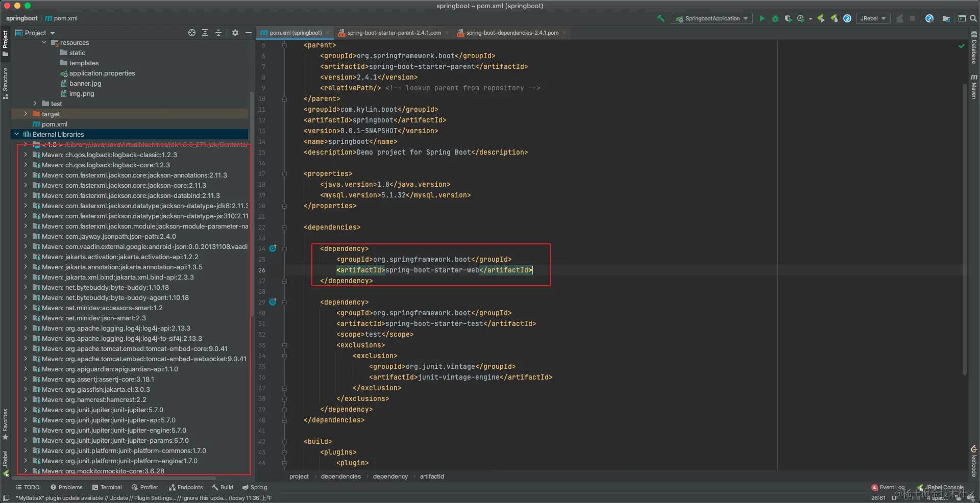Screen dimensions: 980x503
Task: Select banner.jpg in the project tree
Action: pyautogui.click(x=81, y=84)
